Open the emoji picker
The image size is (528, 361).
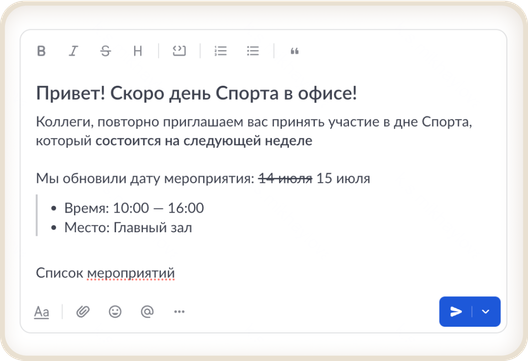point(115,311)
